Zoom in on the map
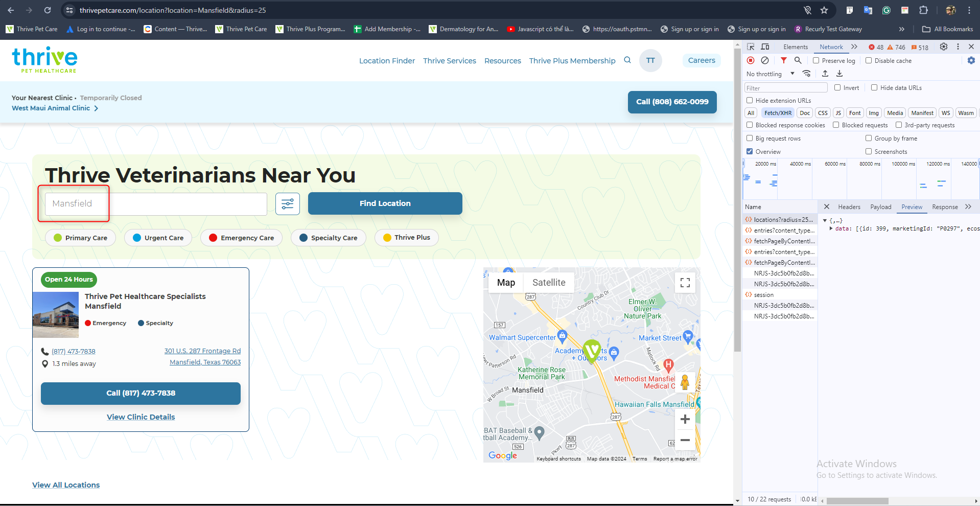Screen dimensions: 980x506 pyautogui.click(x=685, y=420)
